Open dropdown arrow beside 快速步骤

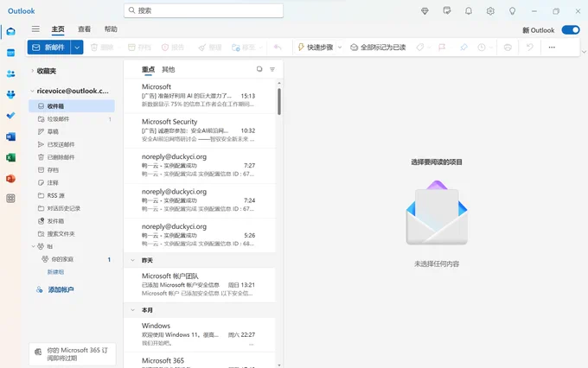[340, 48]
